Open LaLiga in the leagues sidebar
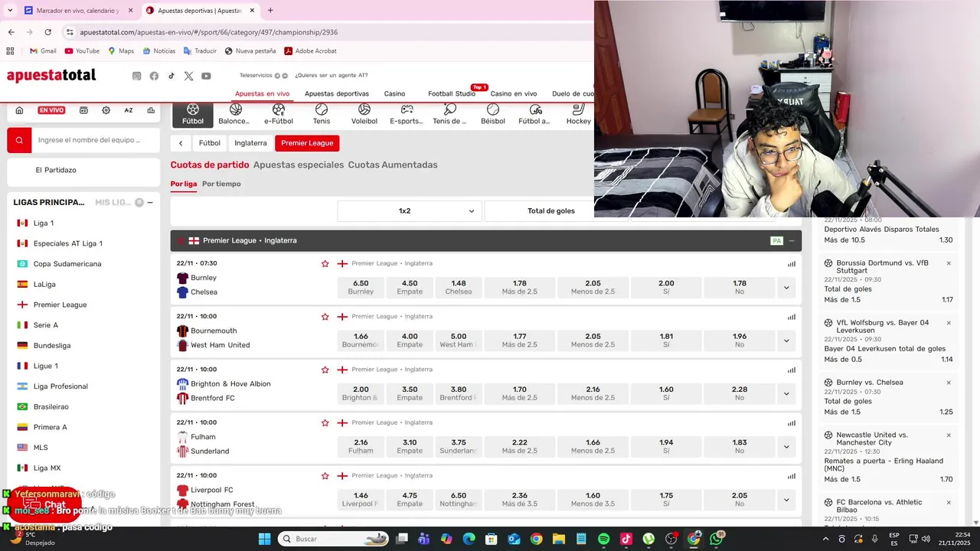Screen dimensions: 980x551 (x=44, y=284)
